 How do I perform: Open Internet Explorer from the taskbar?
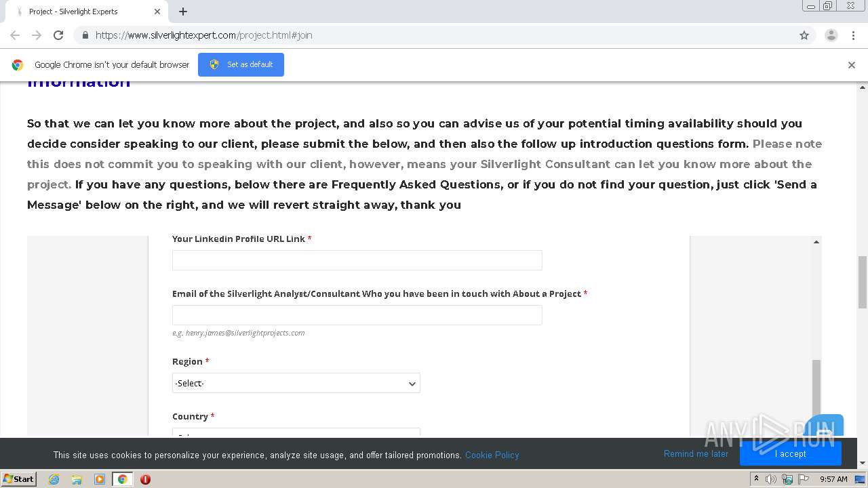pyautogui.click(x=54, y=479)
